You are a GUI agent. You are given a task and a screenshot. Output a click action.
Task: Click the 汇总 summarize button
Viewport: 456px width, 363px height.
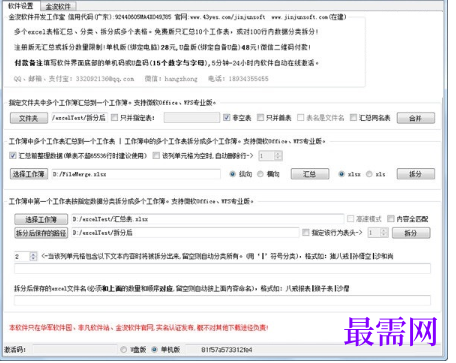point(310,174)
